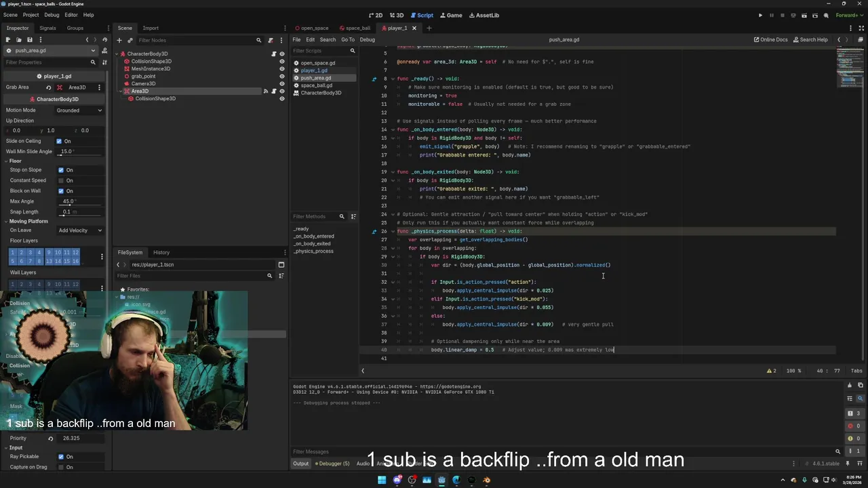The width and height of the screenshot is (868, 488).
Task: Revert the Grab Area property value
Action: pos(48,87)
